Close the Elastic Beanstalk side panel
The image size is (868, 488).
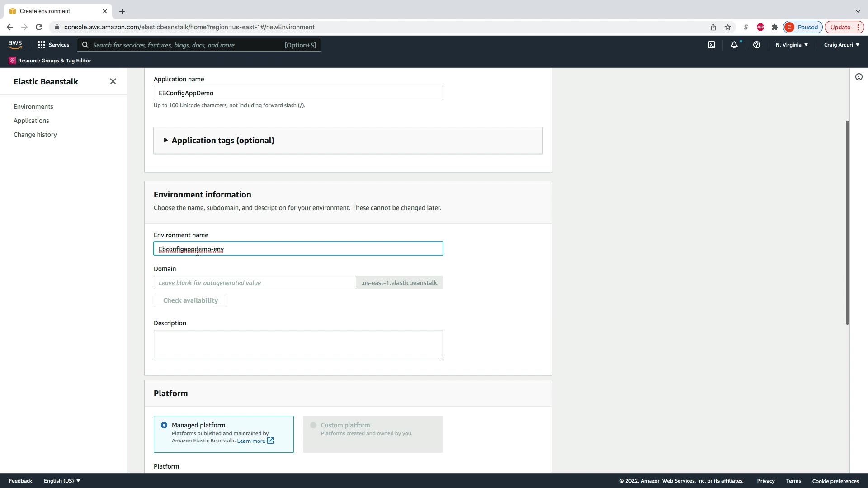[113, 81]
